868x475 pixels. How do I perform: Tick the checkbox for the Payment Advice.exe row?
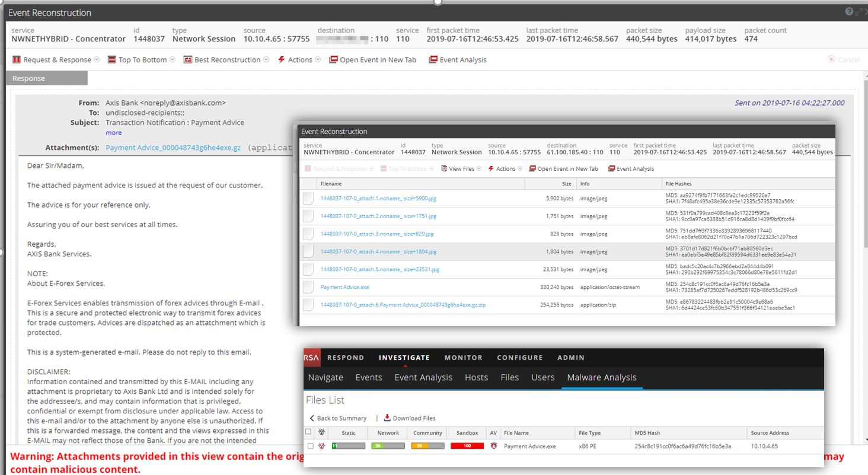(x=309, y=446)
